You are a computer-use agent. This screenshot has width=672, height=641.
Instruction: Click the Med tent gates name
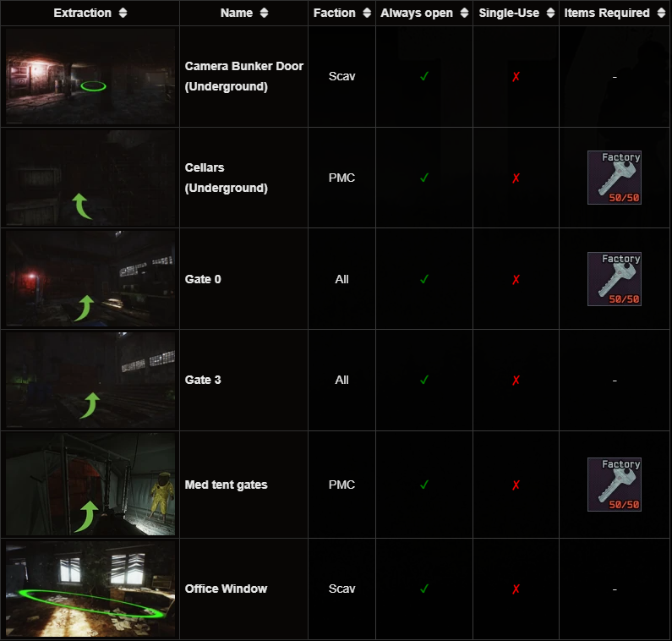tap(226, 485)
